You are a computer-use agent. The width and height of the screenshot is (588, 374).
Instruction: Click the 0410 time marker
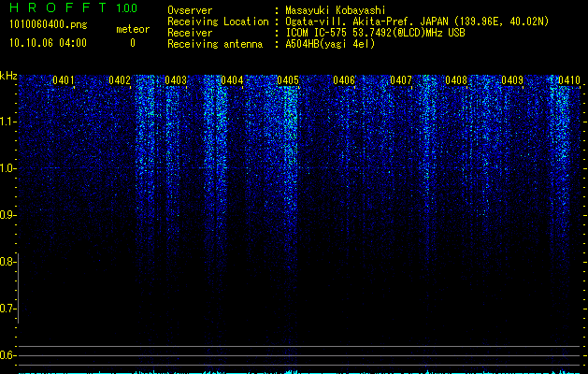569,80
